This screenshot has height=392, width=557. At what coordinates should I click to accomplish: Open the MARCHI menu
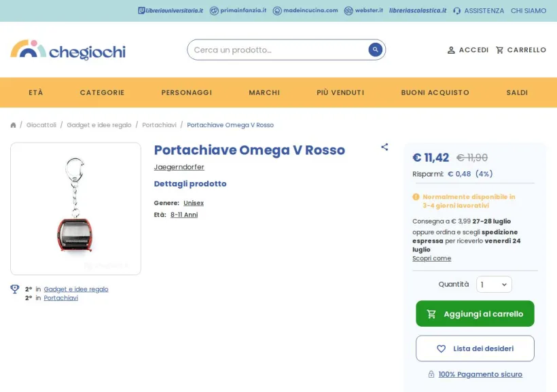pyautogui.click(x=264, y=93)
